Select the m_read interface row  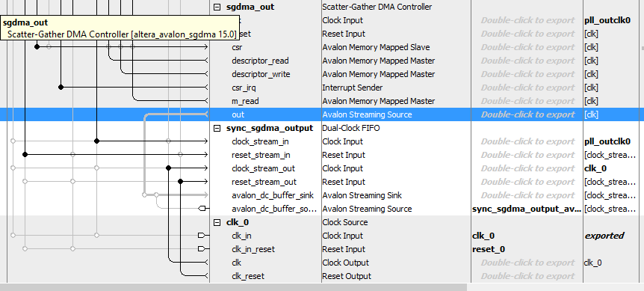(245, 101)
